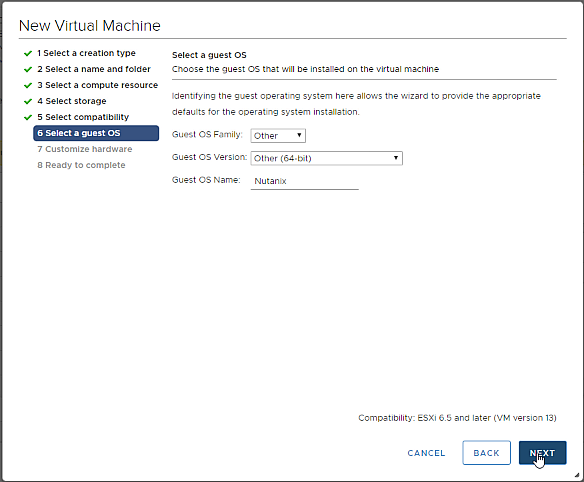Click green checkmark beside Select a compute resource
The height and width of the screenshot is (482, 584).
(x=28, y=86)
